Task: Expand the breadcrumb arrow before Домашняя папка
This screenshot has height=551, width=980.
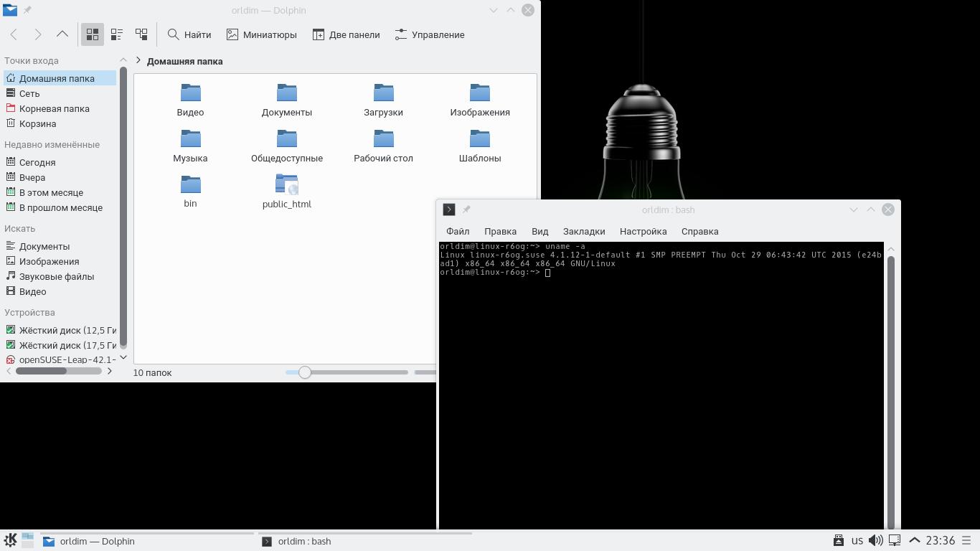Action: point(138,61)
